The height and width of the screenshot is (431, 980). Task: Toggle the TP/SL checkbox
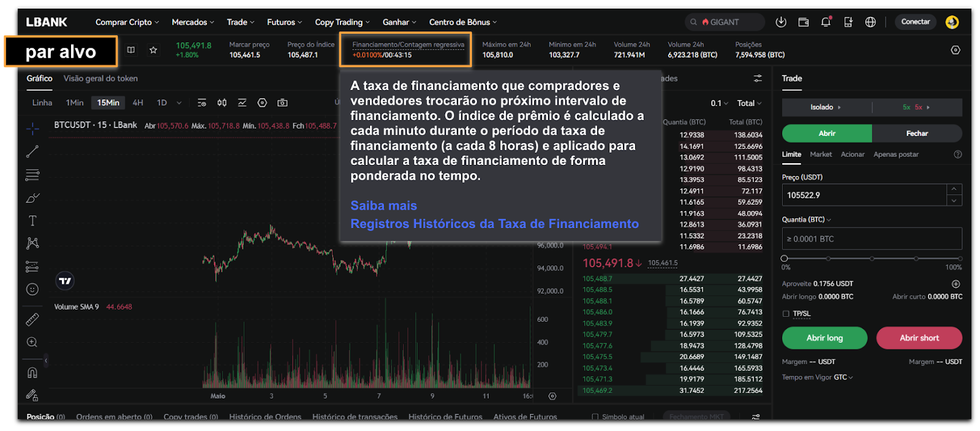click(x=786, y=314)
